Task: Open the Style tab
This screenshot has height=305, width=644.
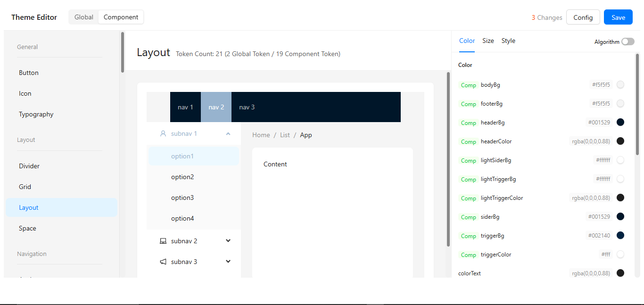Action: [x=508, y=41]
